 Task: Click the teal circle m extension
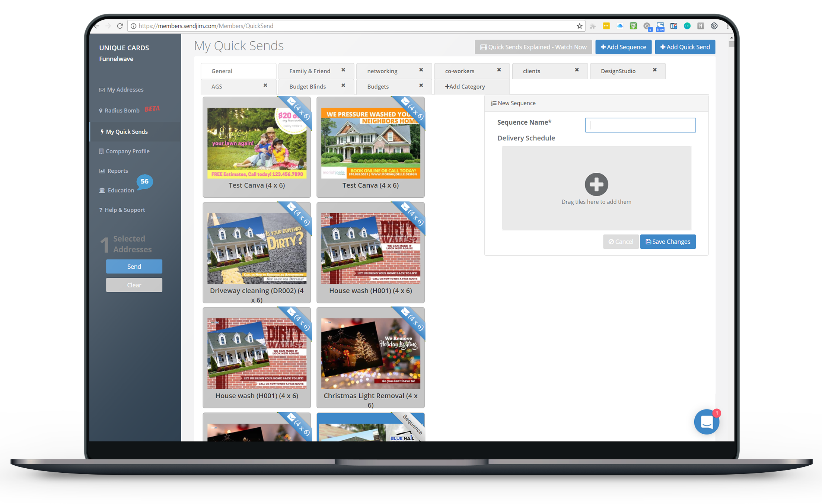pyautogui.click(x=687, y=26)
